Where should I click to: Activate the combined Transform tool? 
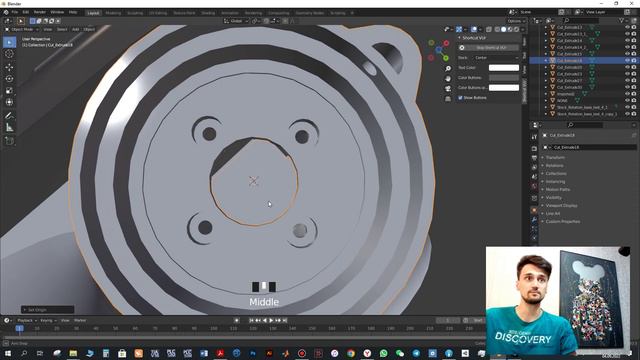(x=9, y=102)
